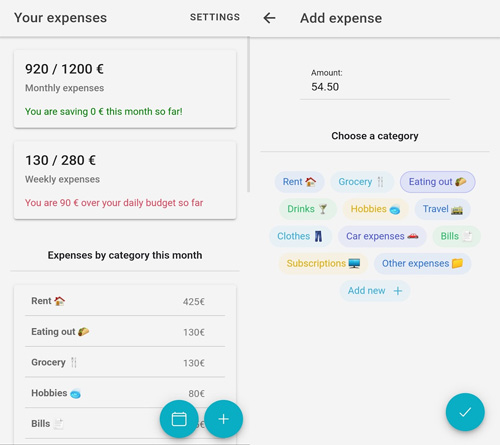Choose the Clothes category chip

click(x=300, y=236)
